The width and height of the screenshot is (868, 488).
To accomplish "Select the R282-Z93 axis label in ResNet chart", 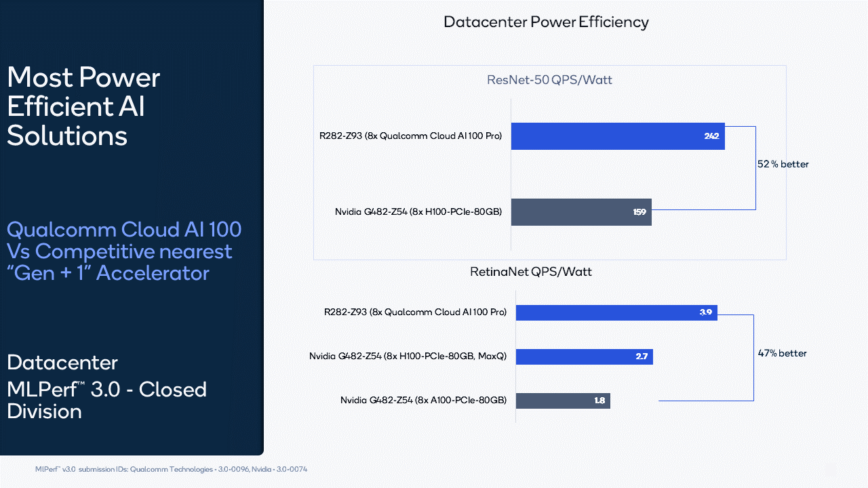I will (410, 136).
